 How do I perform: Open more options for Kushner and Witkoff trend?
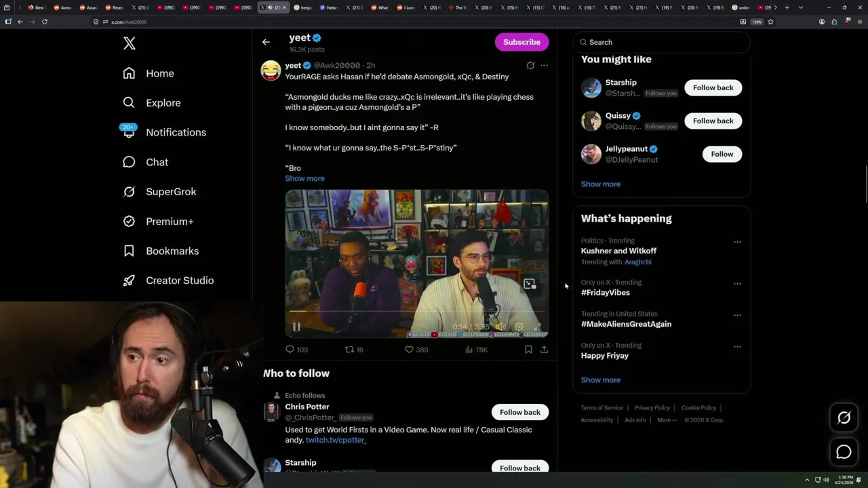(737, 242)
